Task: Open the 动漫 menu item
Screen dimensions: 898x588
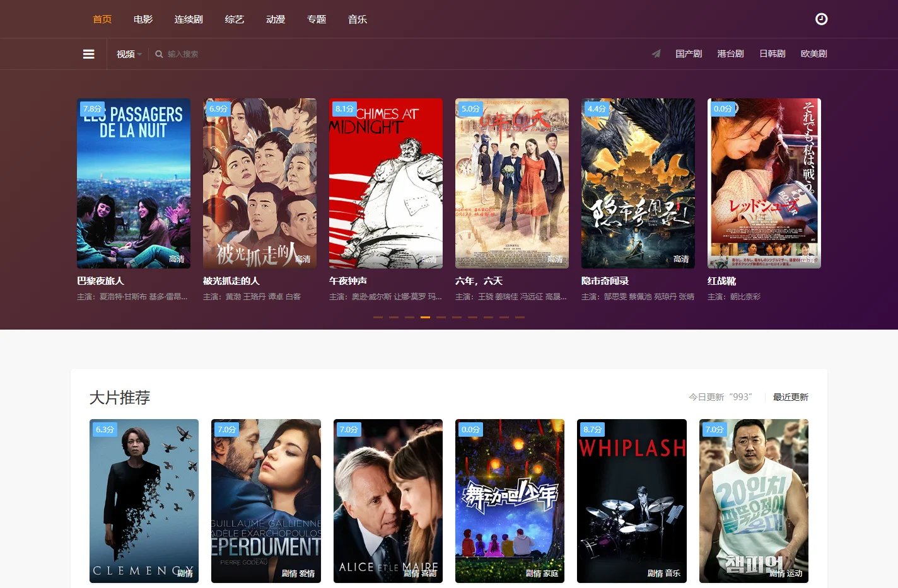Action: (276, 19)
